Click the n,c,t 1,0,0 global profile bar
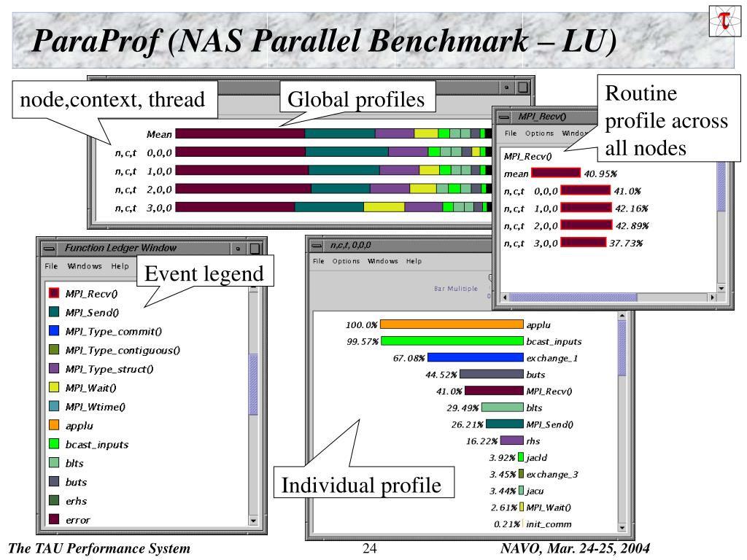Image resolution: width=747 pixels, height=560 pixels. point(333,170)
